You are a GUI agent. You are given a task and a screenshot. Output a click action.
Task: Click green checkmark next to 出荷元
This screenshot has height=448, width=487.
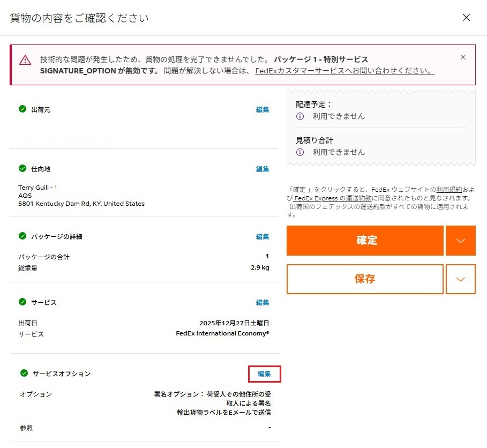[23, 109]
